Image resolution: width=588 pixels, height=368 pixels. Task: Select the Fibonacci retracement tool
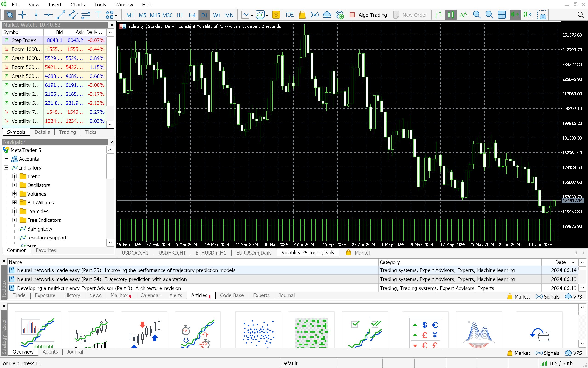click(x=85, y=15)
